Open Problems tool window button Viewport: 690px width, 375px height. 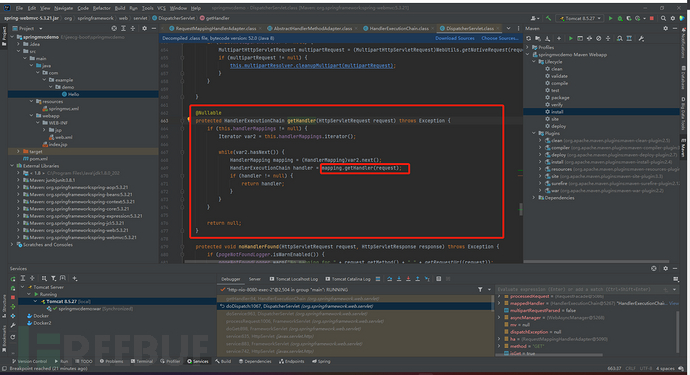(111, 361)
